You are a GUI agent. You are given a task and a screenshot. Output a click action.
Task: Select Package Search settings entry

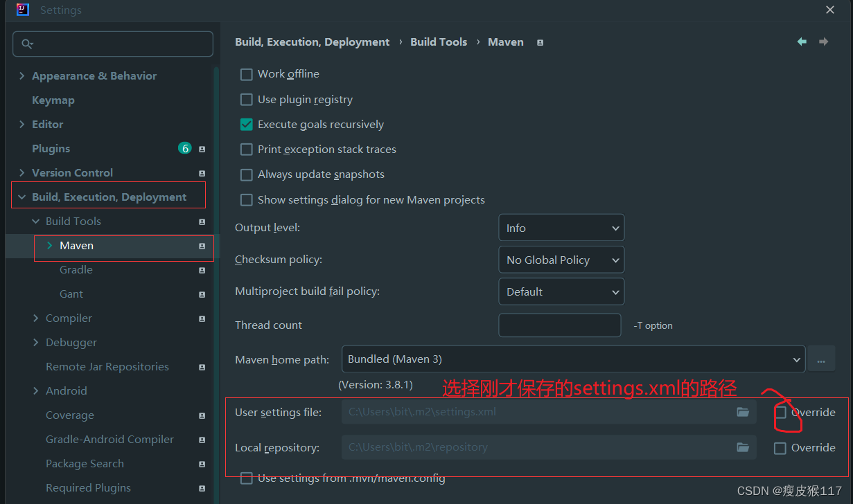(x=85, y=464)
